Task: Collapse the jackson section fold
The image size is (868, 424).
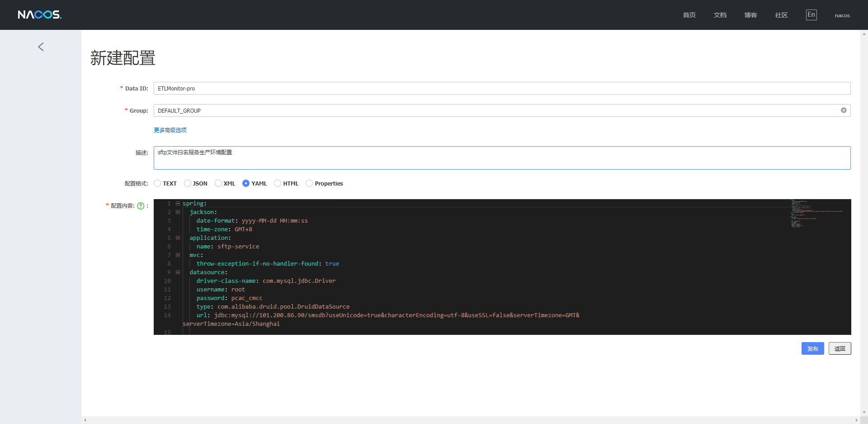Action: click(x=178, y=212)
